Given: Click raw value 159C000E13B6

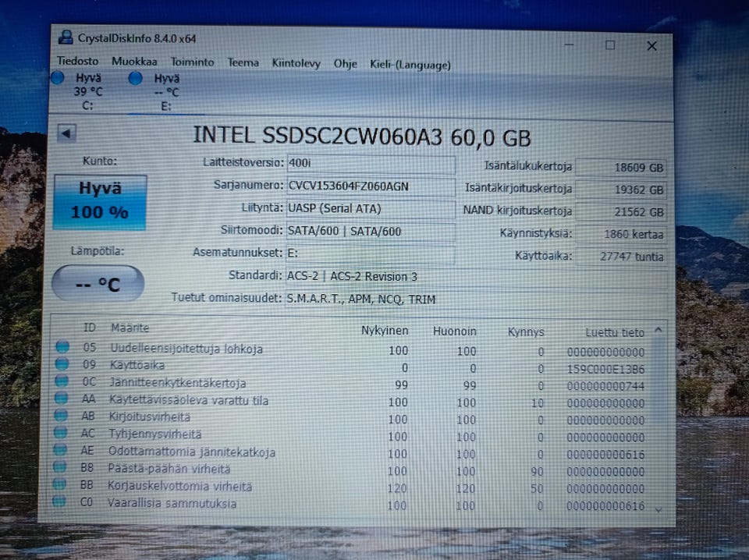Looking at the screenshot, I should 605,370.
